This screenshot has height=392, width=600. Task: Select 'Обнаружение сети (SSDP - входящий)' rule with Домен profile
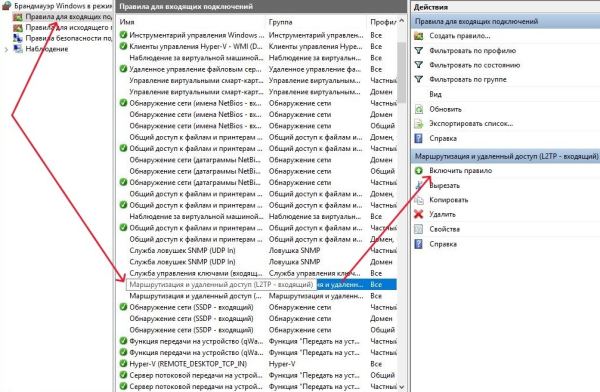click(256, 318)
